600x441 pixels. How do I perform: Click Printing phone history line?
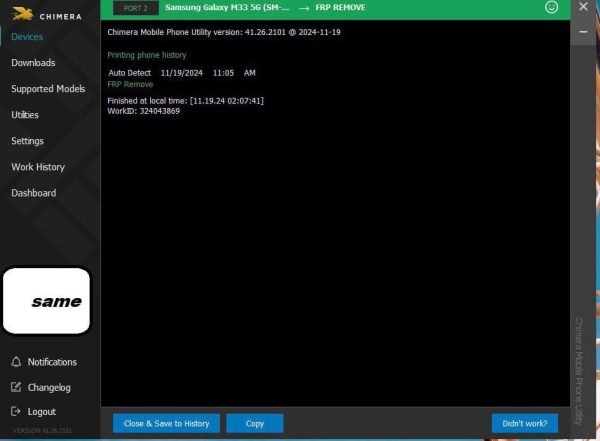[x=147, y=55]
